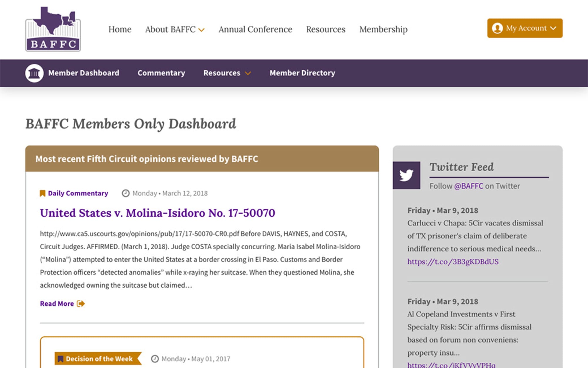Click the Carlucci v Chapa tweet text
Image resolution: width=588 pixels, height=368 pixels.
(475, 236)
